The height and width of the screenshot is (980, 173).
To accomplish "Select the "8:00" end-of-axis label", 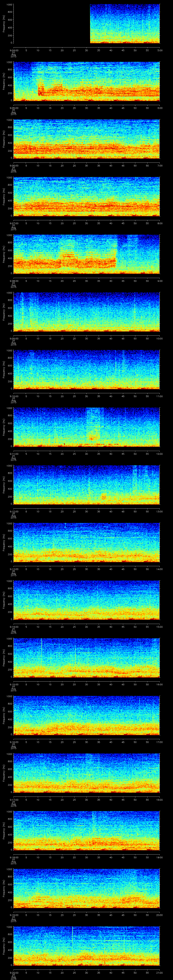I will (x=160, y=223).
